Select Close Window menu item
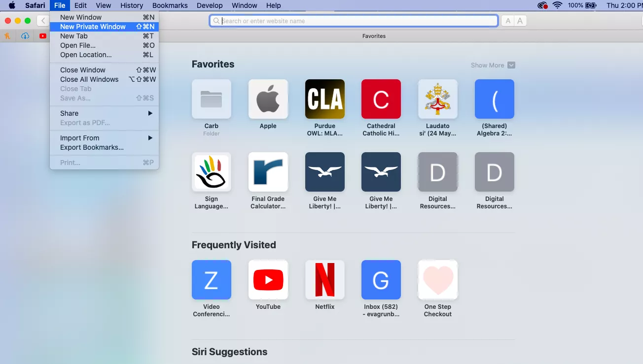The image size is (643, 364). pyautogui.click(x=104, y=70)
